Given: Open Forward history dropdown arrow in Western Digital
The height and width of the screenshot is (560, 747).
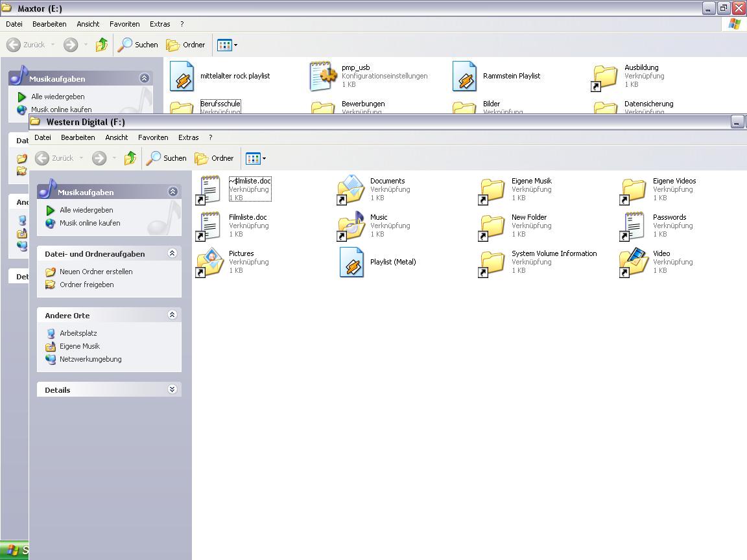Looking at the screenshot, I should [x=114, y=158].
